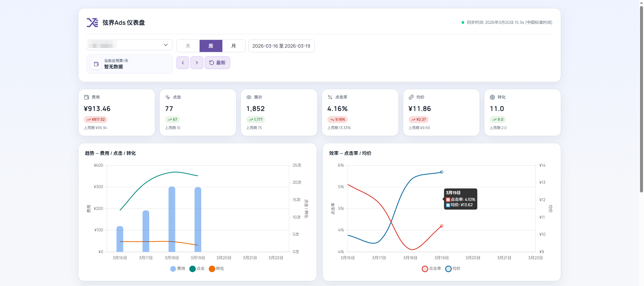Screen dimensions: 644x286
Task: Toggle 点击 series in trend chart legend
Action: [197, 269]
